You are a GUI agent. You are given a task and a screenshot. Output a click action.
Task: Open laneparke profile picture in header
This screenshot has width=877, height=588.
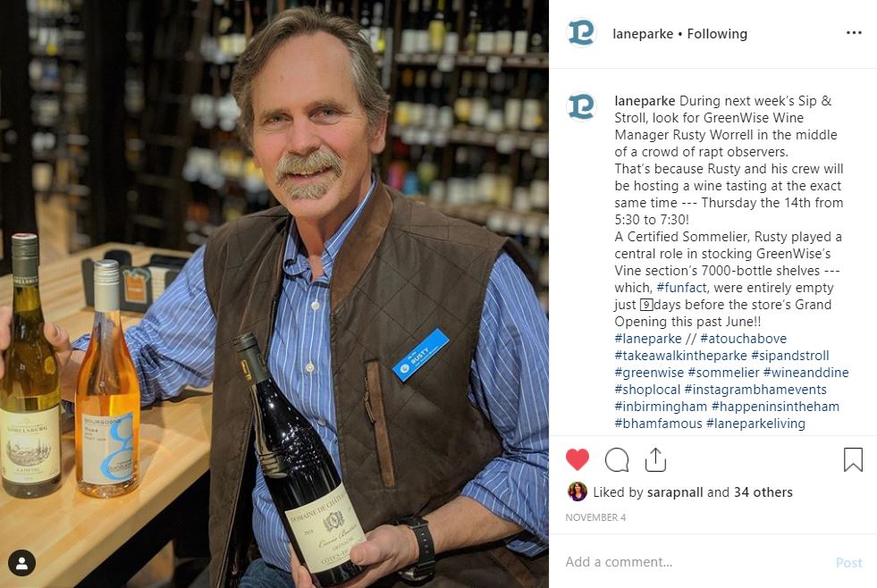click(581, 32)
